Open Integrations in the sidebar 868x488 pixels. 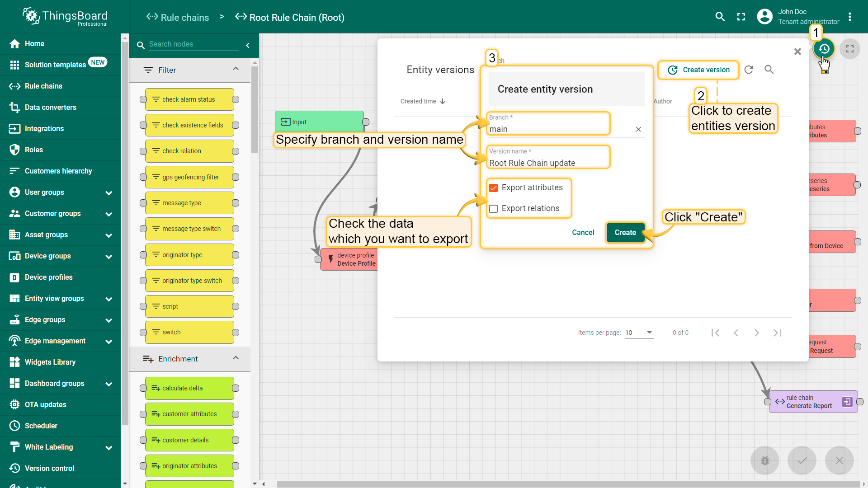tap(61, 128)
